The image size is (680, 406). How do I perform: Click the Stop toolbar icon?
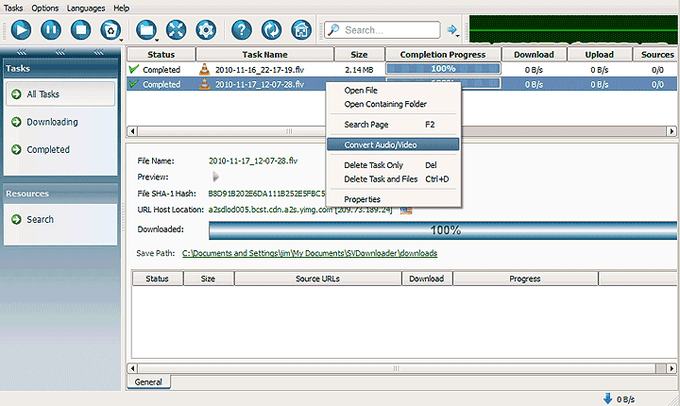pyautogui.click(x=81, y=30)
